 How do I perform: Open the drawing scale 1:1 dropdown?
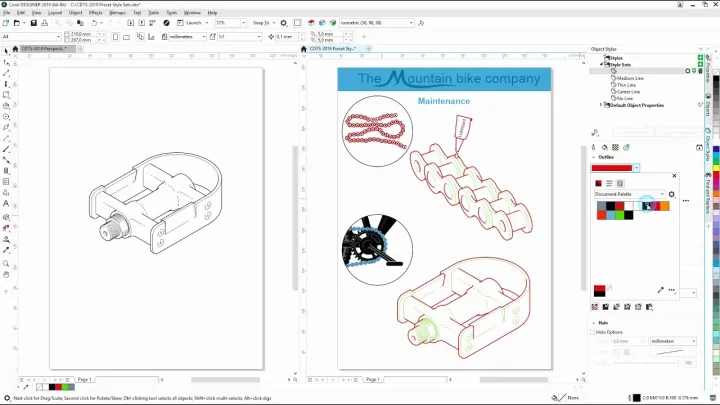coord(259,37)
